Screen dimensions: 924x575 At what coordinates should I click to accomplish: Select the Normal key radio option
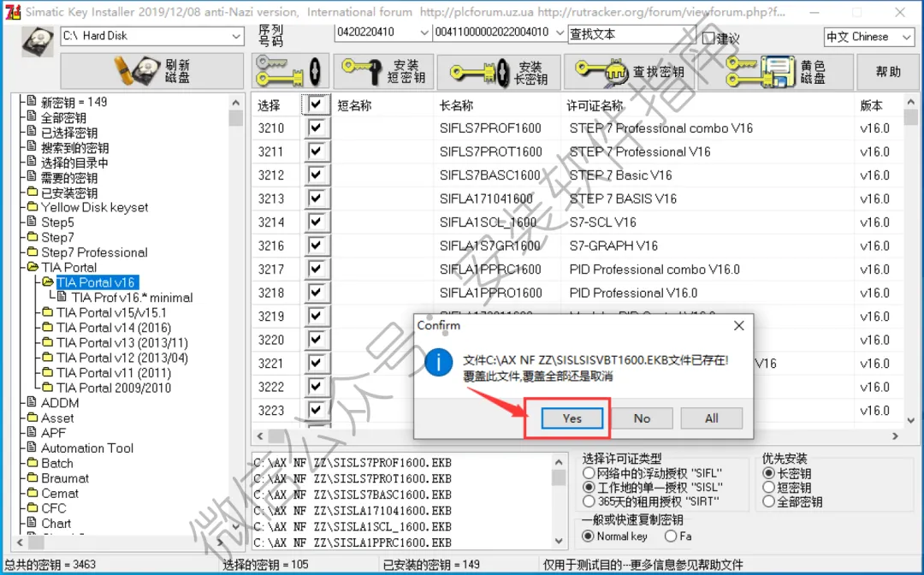(588, 536)
